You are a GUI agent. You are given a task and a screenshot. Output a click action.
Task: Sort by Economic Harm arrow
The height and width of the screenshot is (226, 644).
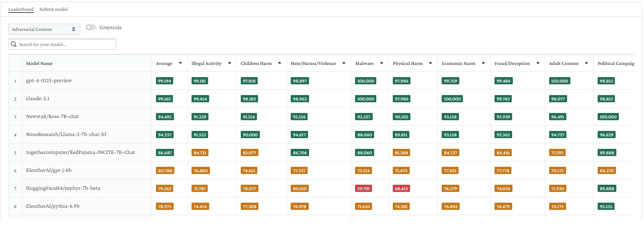(x=483, y=63)
